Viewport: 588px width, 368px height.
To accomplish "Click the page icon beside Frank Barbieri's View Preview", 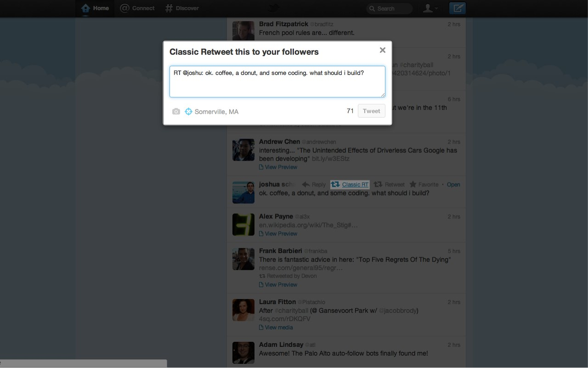I will [261, 284].
